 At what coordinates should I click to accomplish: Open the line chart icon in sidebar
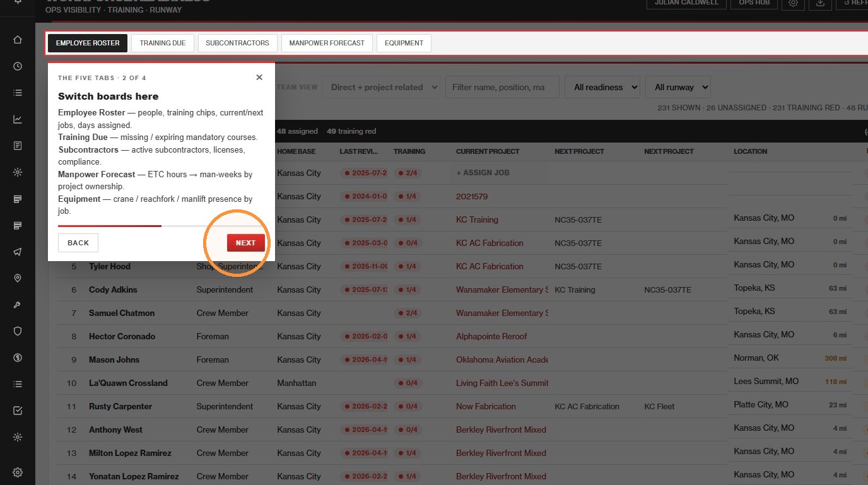(x=18, y=119)
